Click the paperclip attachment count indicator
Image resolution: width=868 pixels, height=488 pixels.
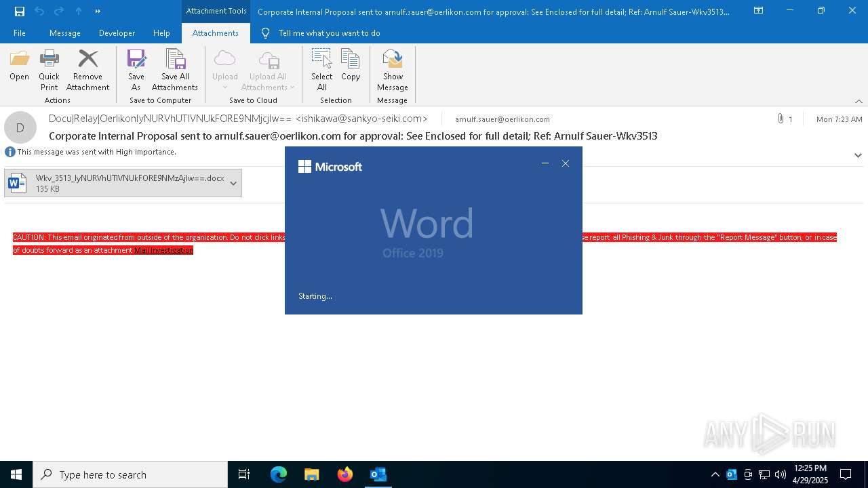(785, 119)
